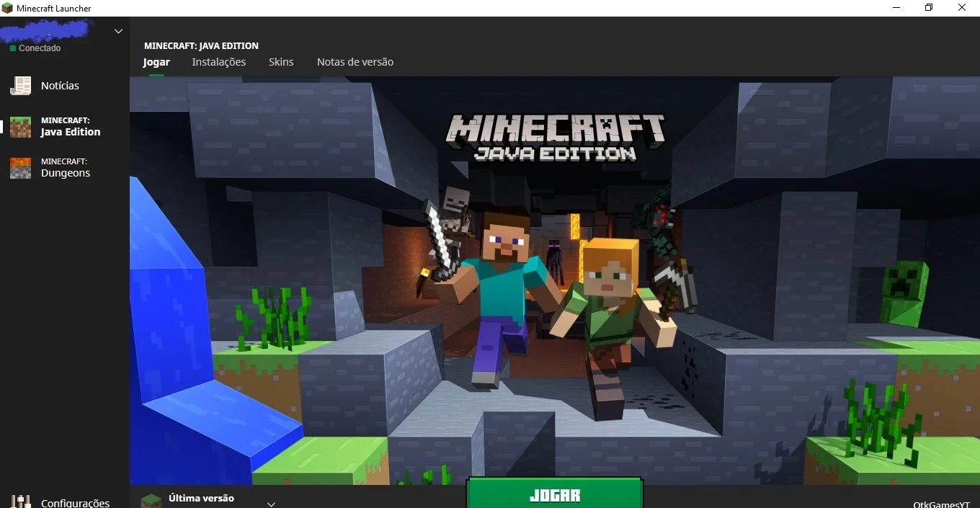Image resolution: width=980 pixels, height=508 pixels.
Task: Click the Minecraft Java Edition banner logo
Action: point(555,137)
